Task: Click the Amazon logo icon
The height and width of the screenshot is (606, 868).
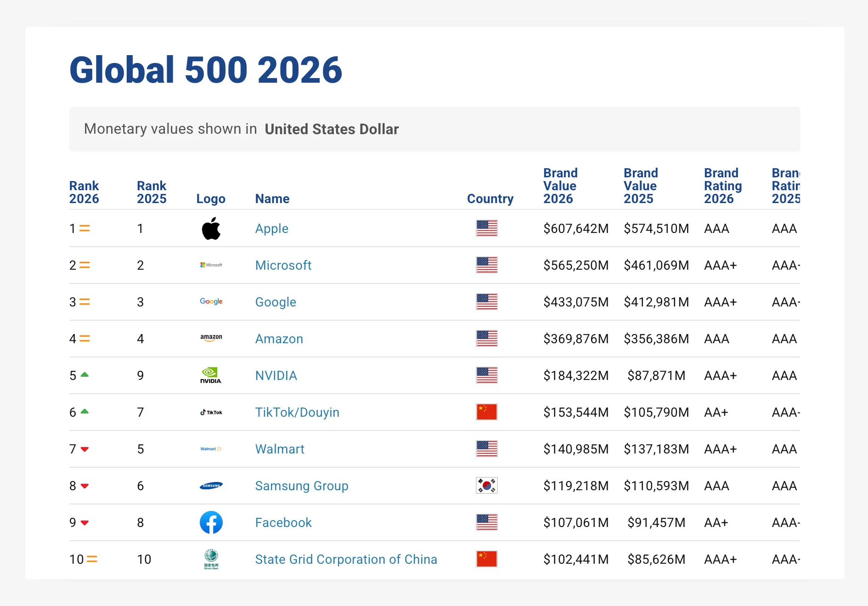Action: (211, 338)
